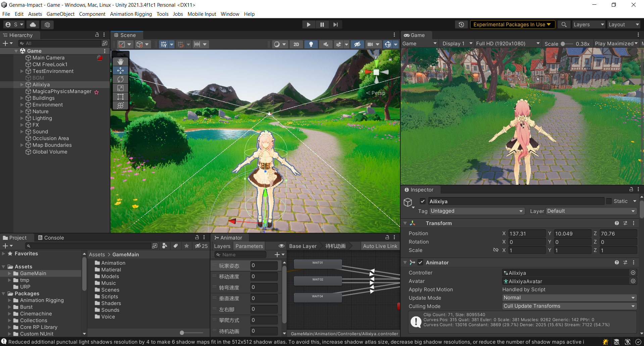Viewport: 644px width, 346px height.
Task: Open the Unity cloud services icon
Action: (33, 25)
